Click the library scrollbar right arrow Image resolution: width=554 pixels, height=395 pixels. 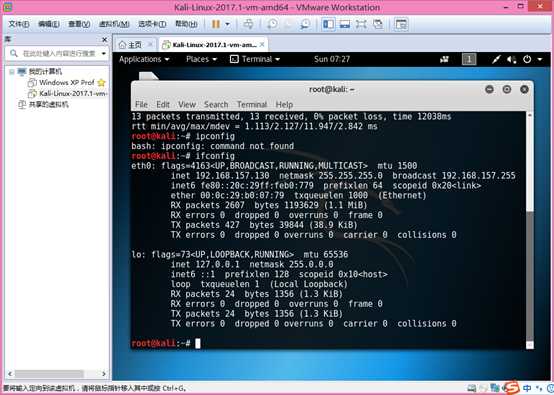coord(104,374)
